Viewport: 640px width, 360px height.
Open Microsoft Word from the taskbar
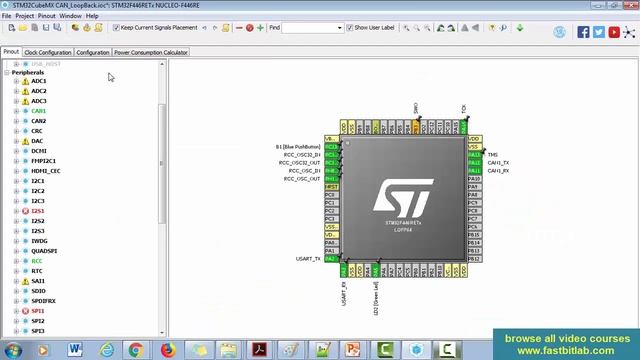click(x=75, y=350)
